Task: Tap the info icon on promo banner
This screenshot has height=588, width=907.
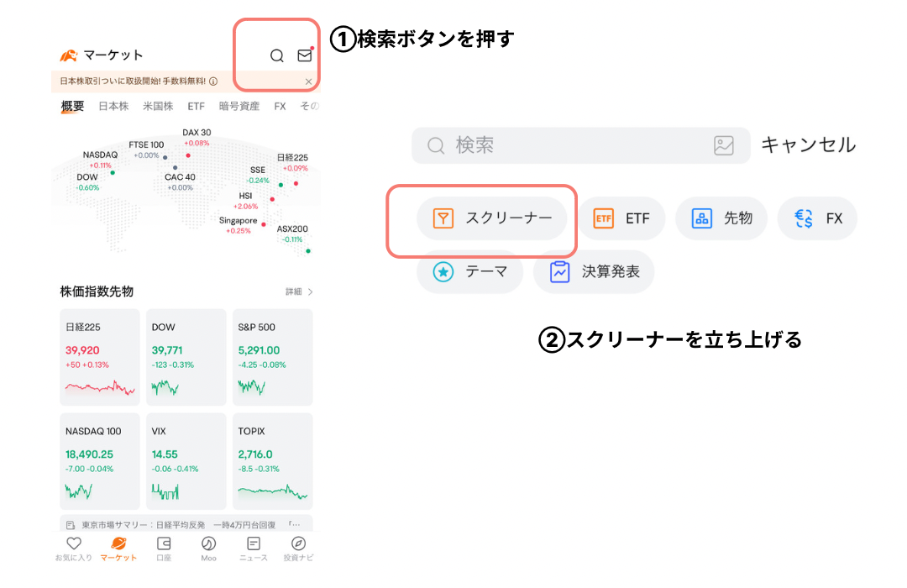Action: [213, 81]
